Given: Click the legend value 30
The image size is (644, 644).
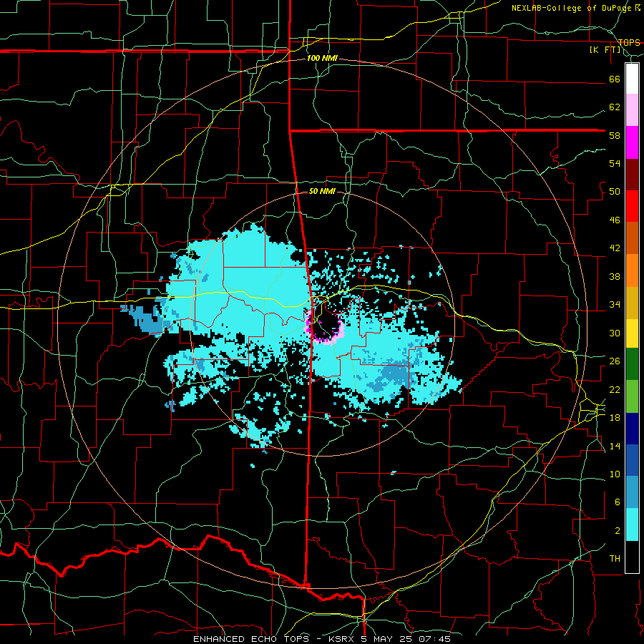Looking at the screenshot, I should [x=615, y=333].
